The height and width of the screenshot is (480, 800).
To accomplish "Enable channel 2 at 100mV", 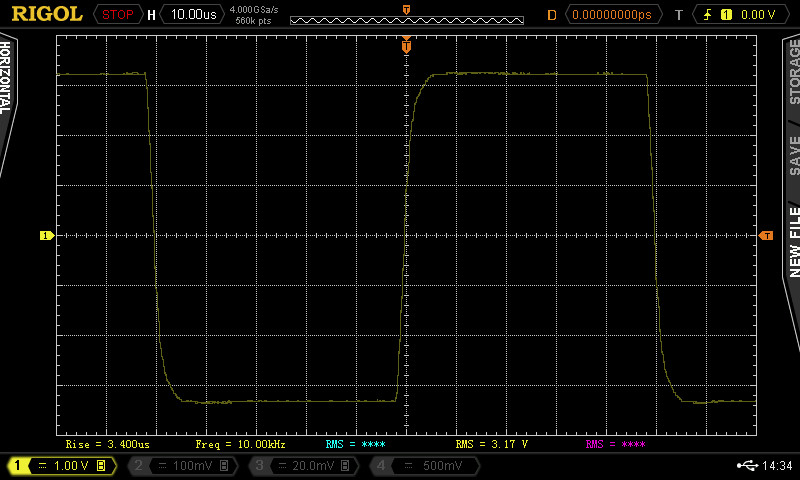I will (x=180, y=466).
